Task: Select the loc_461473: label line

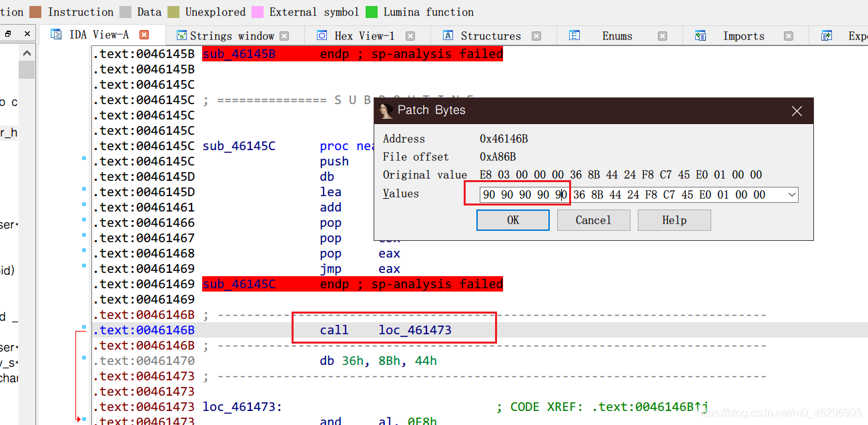Action: pyautogui.click(x=243, y=407)
